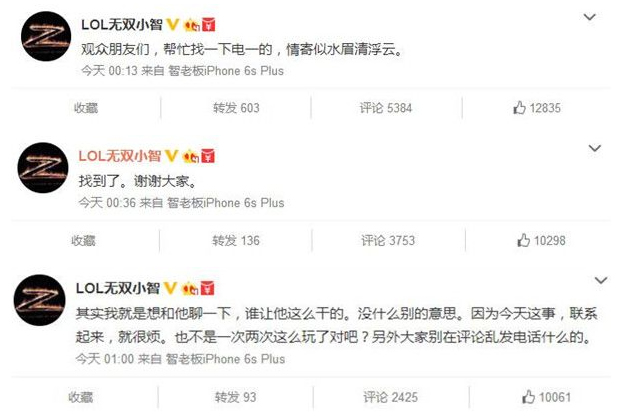The height and width of the screenshot is (417, 638).
Task: Open 评论 3753 comments
Action: point(388,240)
